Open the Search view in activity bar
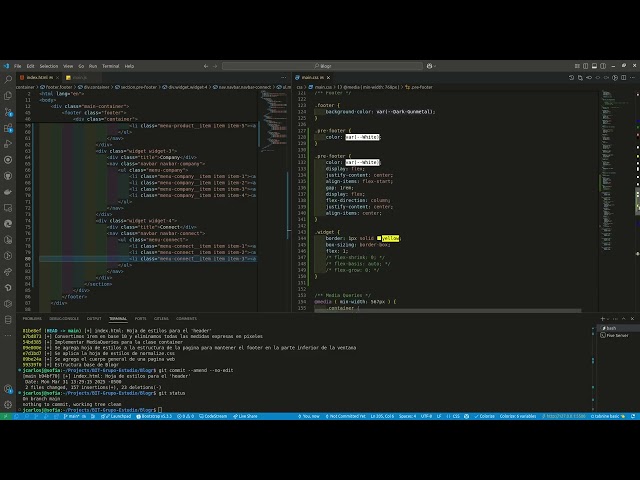Screen dimensions: 640x480 (8, 80)
